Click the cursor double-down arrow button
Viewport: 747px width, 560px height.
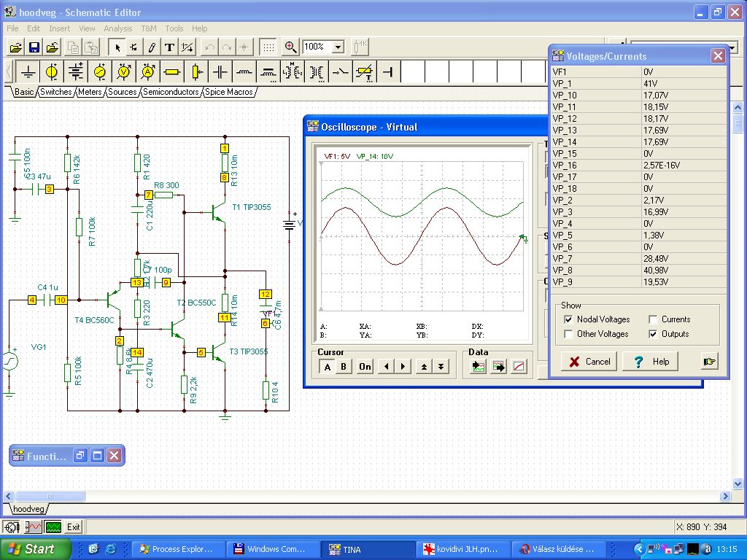click(441, 367)
